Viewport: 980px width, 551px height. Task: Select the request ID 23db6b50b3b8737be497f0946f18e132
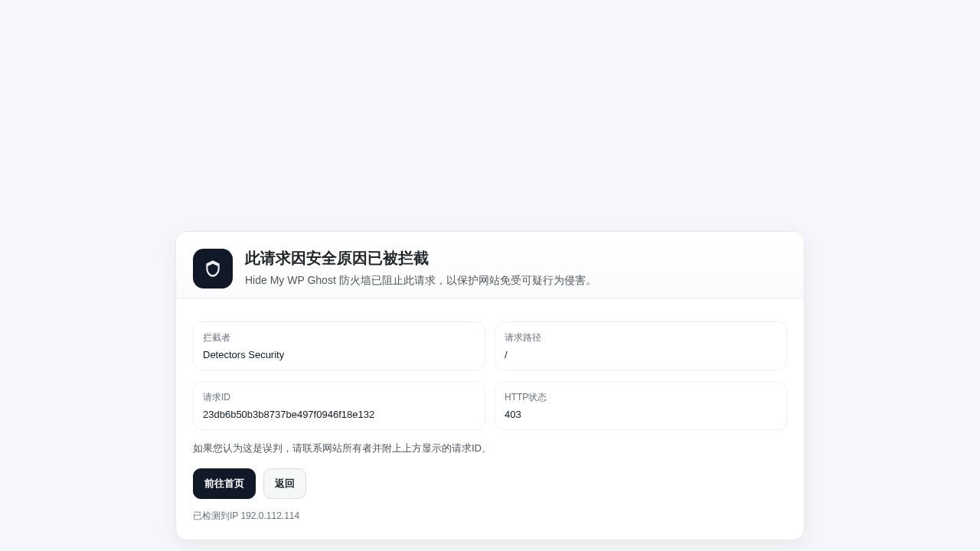click(x=289, y=415)
